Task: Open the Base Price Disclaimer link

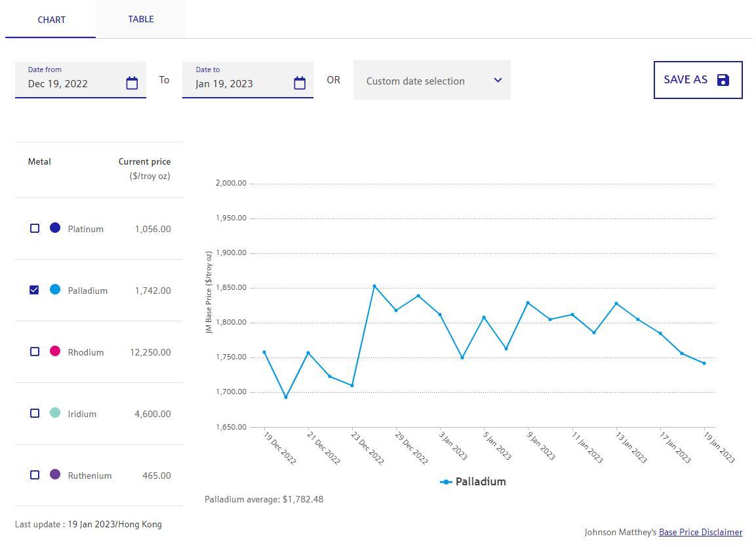Action: (700, 533)
